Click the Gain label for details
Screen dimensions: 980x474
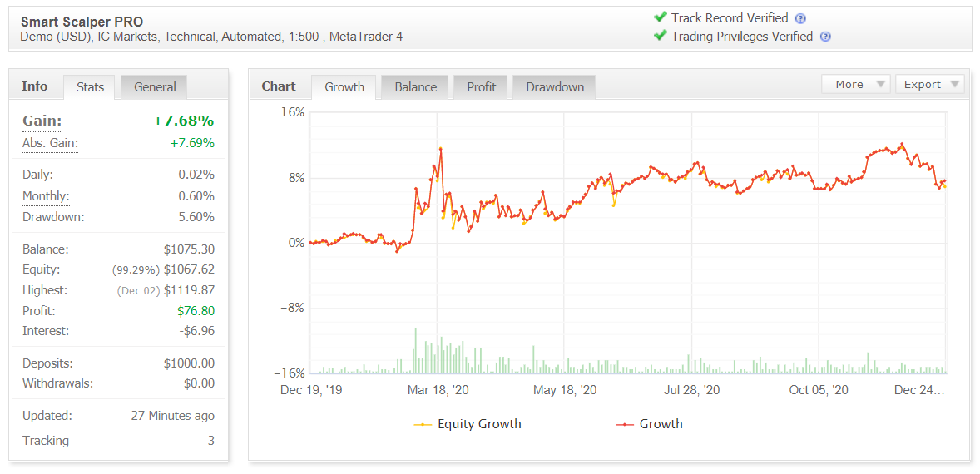click(42, 121)
